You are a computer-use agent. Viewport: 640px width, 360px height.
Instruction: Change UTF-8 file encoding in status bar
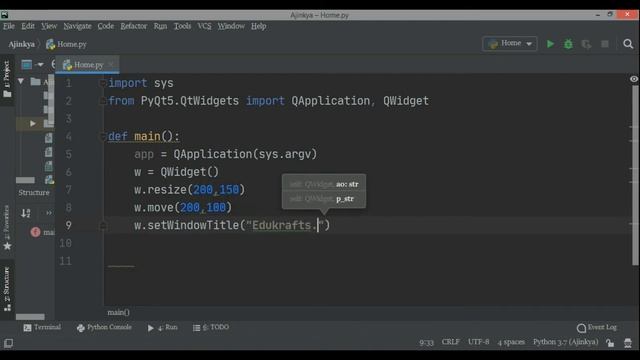tap(478, 342)
